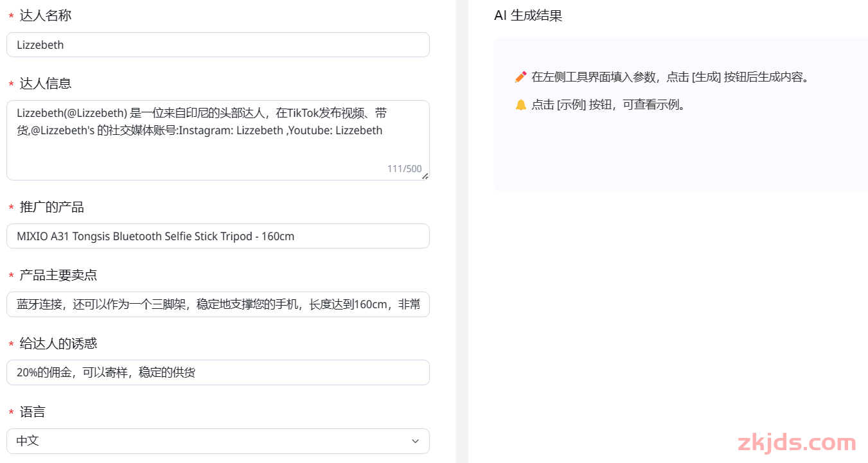Click the 产品主要卖点 input field
This screenshot has height=463, width=868.
218,304
